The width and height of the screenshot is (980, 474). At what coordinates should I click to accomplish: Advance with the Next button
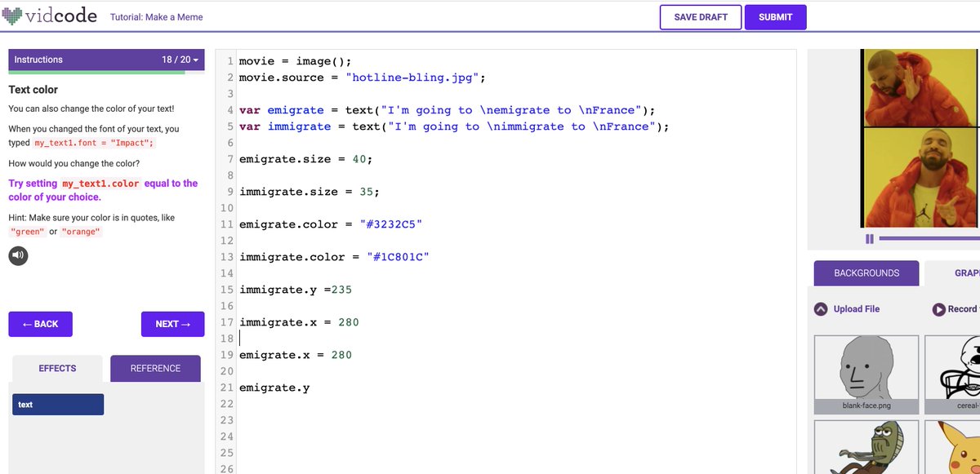pos(172,324)
